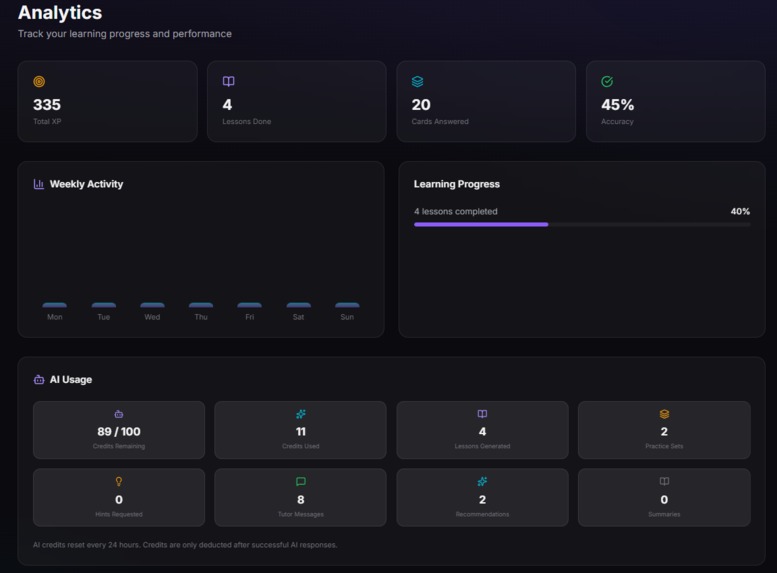Click the Accuracy checkmark icon
Screen dimensions: 777x573
click(x=607, y=81)
